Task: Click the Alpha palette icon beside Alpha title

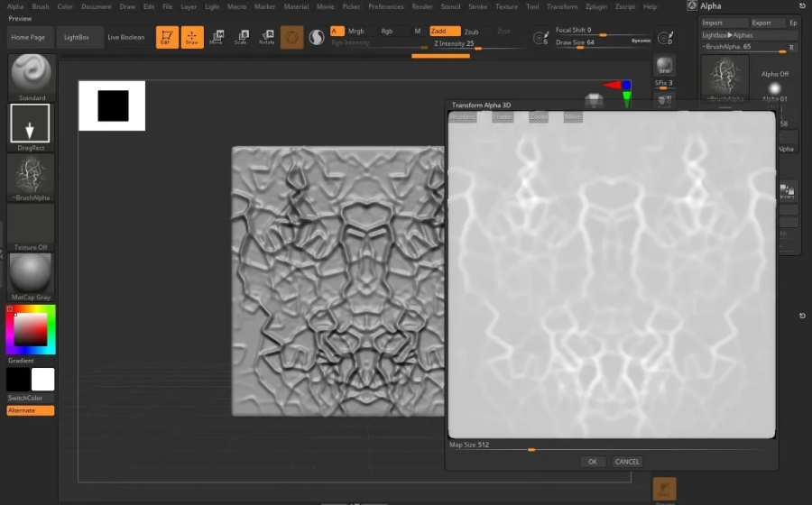Action: 692,5
